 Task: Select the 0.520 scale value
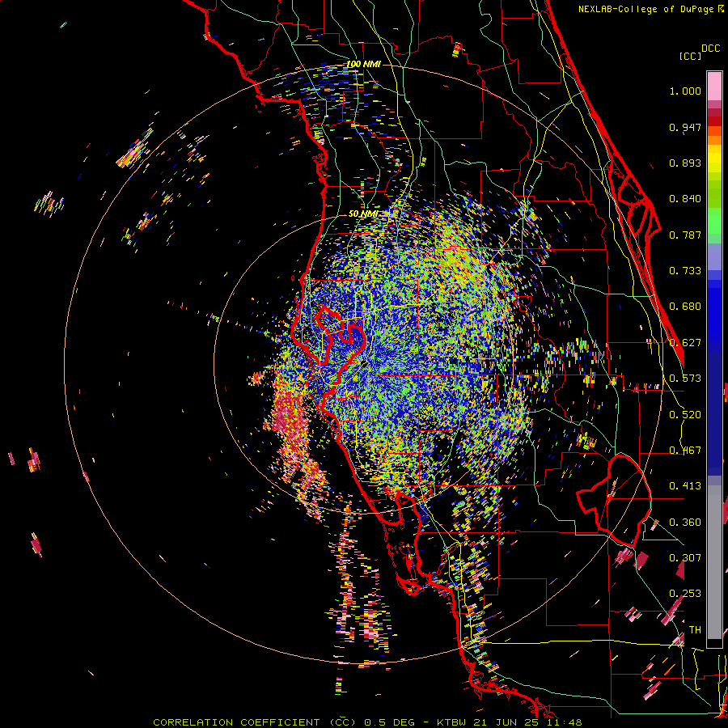click(x=685, y=415)
